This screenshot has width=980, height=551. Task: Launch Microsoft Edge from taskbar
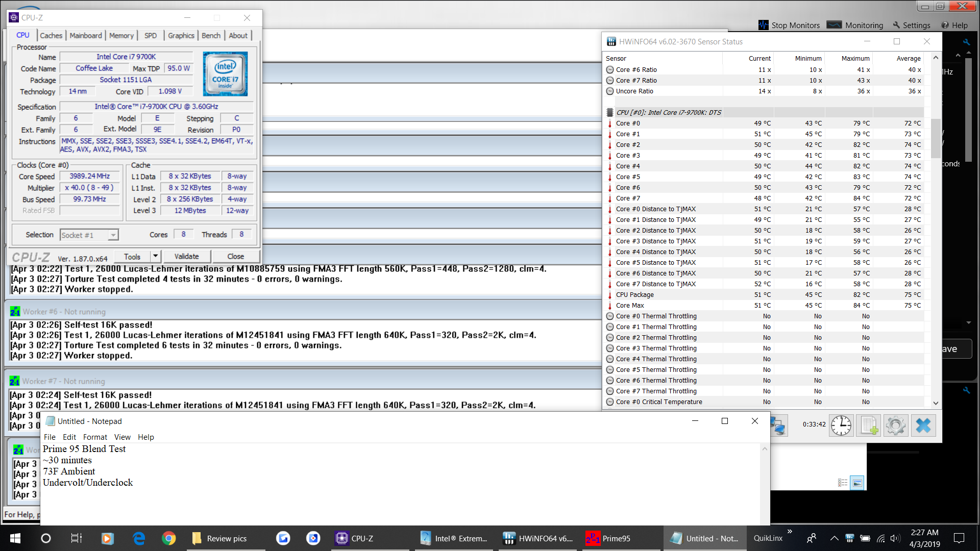[138, 538]
